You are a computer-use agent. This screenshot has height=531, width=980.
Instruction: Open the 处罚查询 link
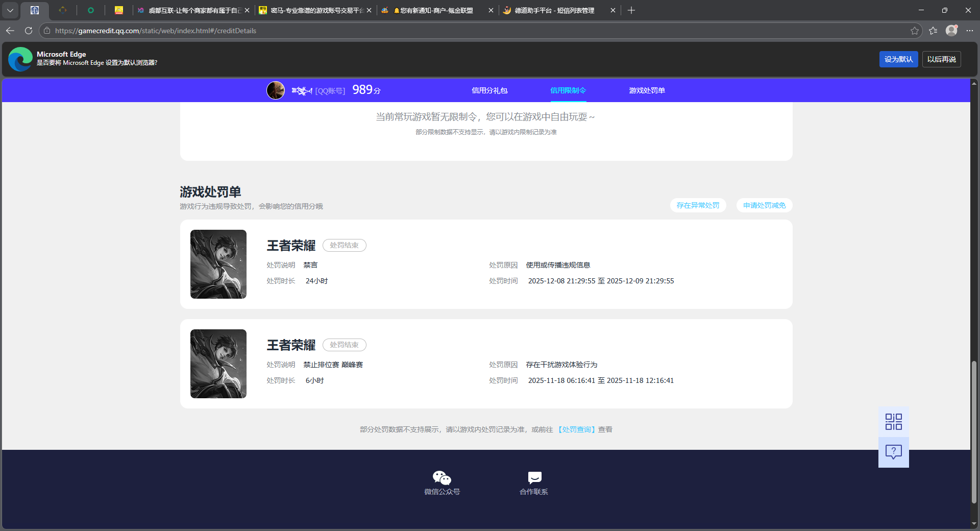576,429
